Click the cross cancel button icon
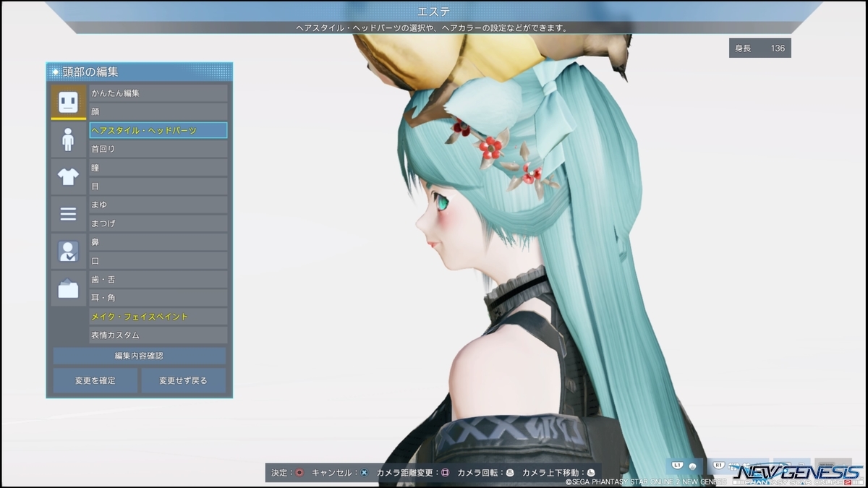The width and height of the screenshot is (868, 488). [364, 473]
